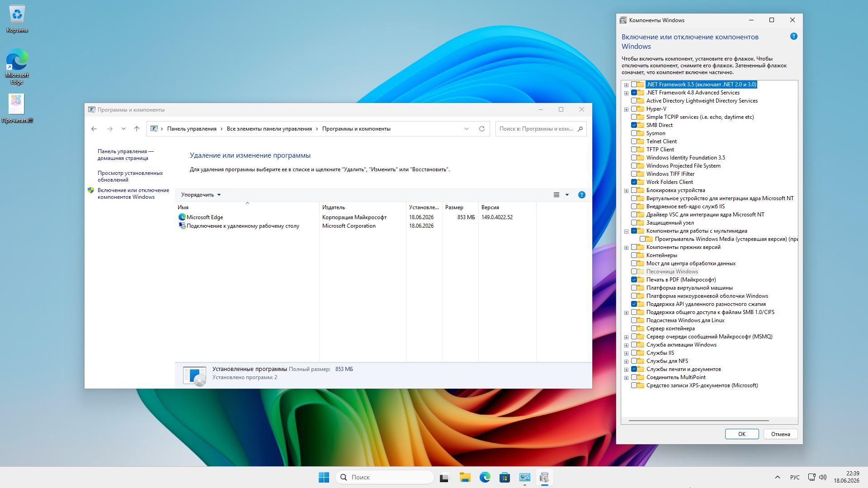Viewport: 868px width, 488px height.
Task: Open the Windows Start menu
Action: point(324,477)
